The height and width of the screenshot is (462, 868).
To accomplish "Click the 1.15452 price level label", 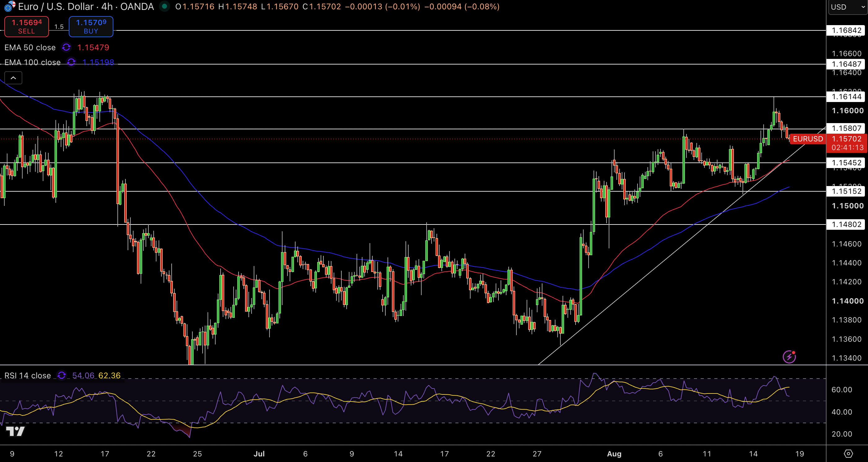I will pos(846,163).
